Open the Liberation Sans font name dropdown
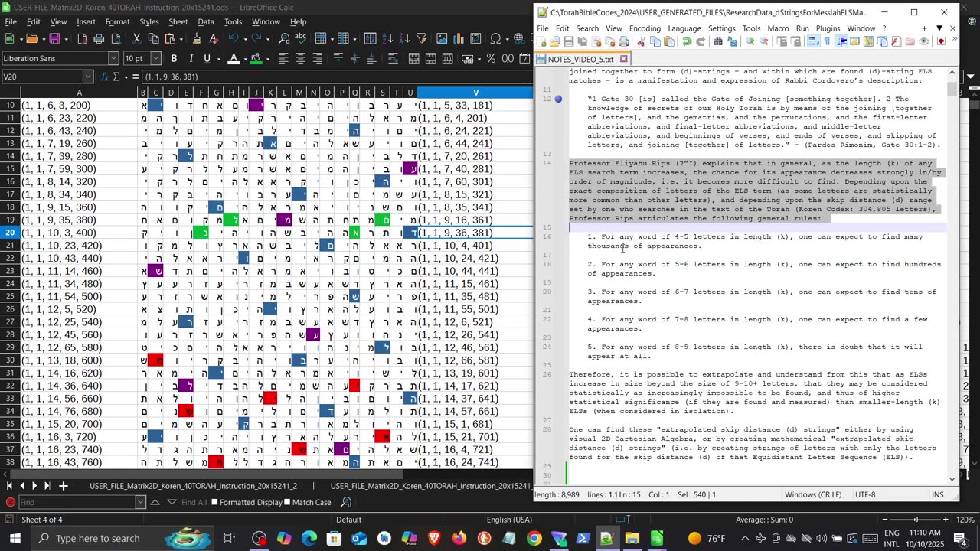The image size is (980, 551). point(113,58)
